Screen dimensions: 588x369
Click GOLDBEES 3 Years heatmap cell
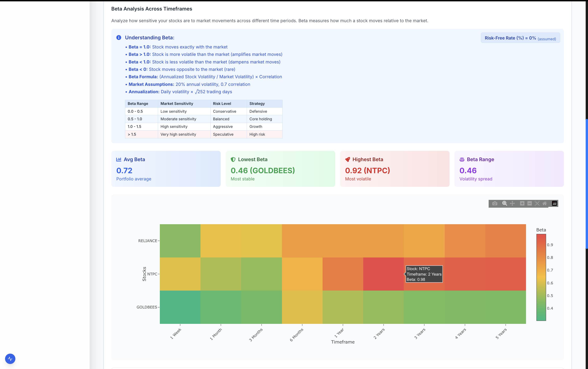(x=424, y=307)
